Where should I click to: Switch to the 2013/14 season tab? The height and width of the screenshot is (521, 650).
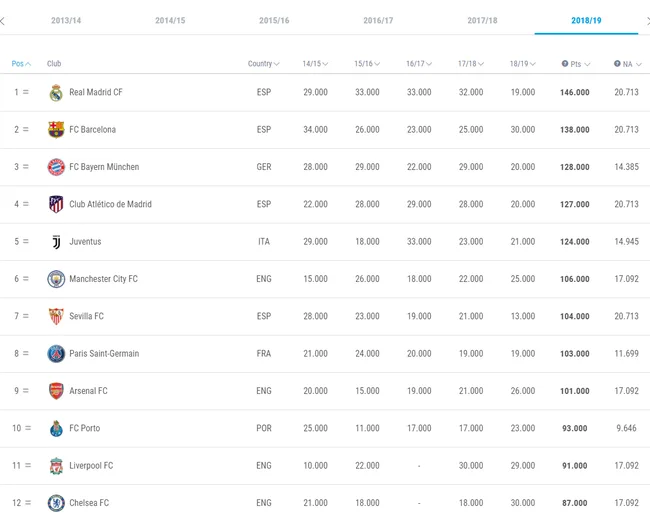[x=66, y=21]
